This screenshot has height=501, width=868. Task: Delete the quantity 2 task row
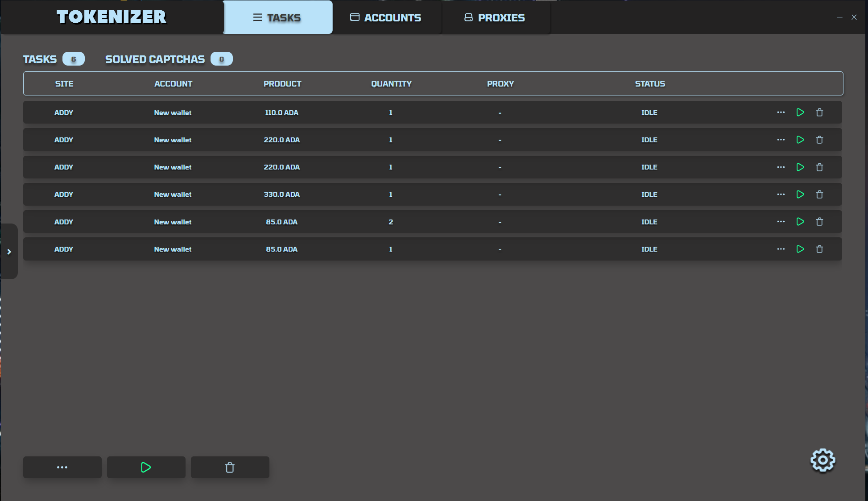point(819,222)
